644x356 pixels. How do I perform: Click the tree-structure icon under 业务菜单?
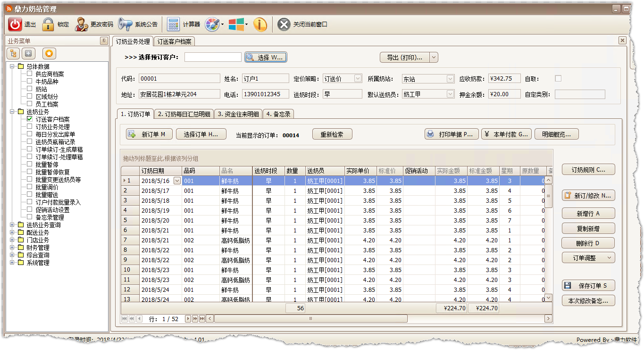[13, 53]
